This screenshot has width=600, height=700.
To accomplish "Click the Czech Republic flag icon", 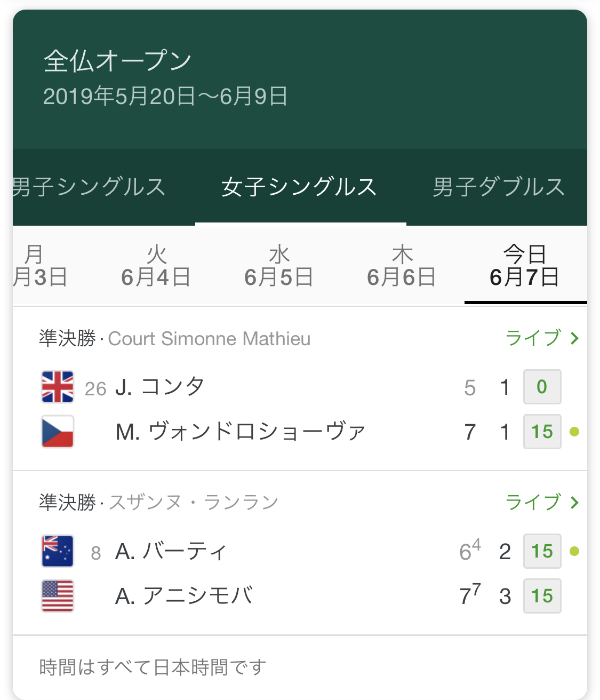I will click(x=58, y=432).
